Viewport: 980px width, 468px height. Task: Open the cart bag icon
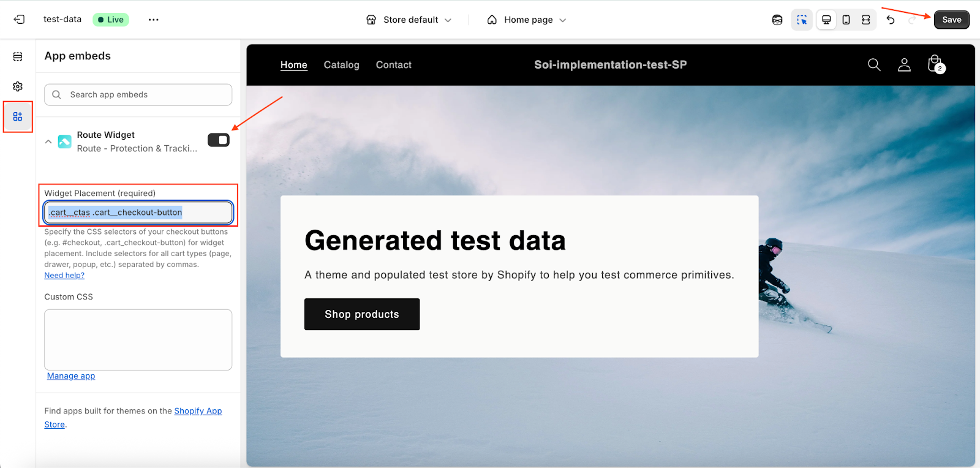(x=935, y=64)
